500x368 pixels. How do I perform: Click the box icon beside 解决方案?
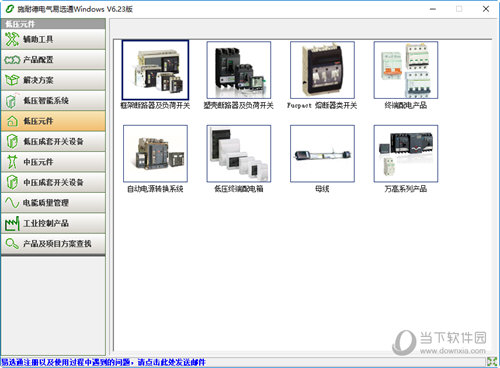click(x=12, y=80)
